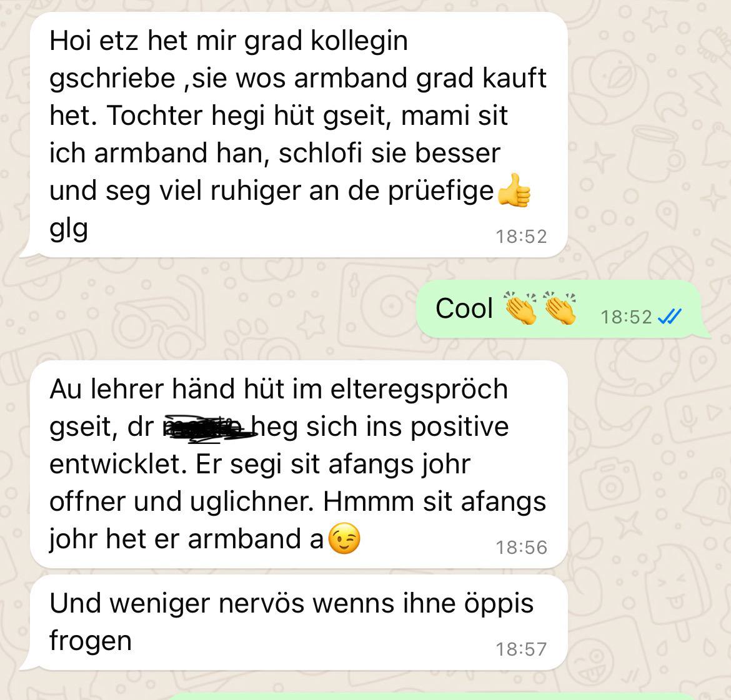Click the second clapping hands emoji
731x700 pixels.
(560, 308)
